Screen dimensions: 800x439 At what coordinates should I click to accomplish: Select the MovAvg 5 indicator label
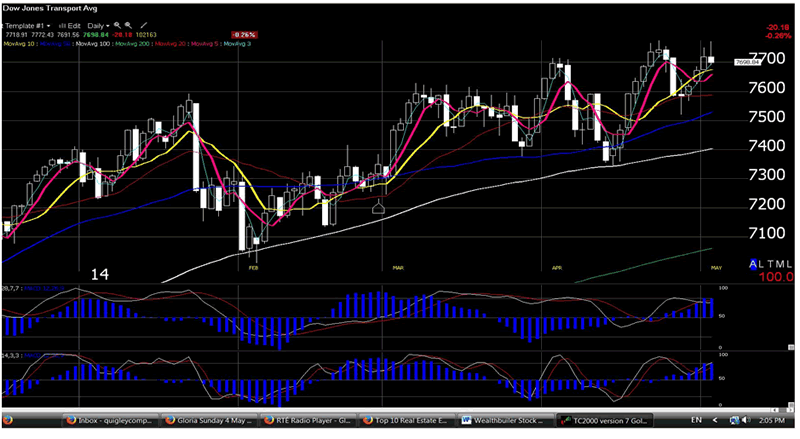pos(203,43)
